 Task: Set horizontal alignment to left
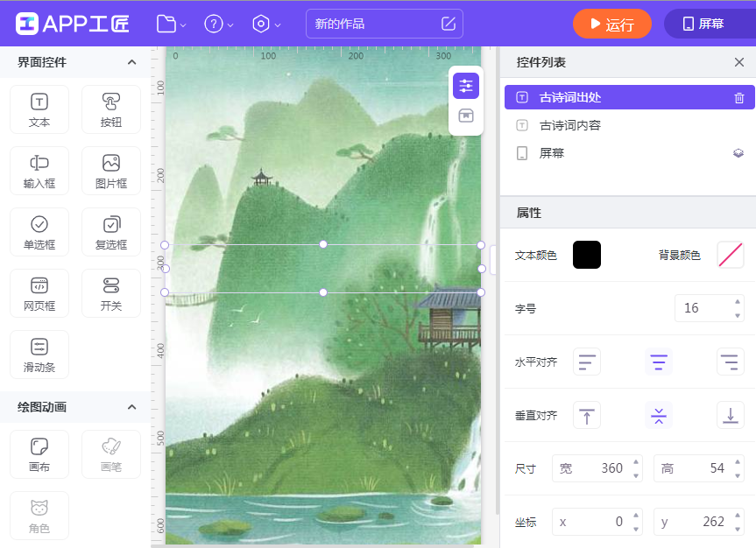[x=586, y=362]
